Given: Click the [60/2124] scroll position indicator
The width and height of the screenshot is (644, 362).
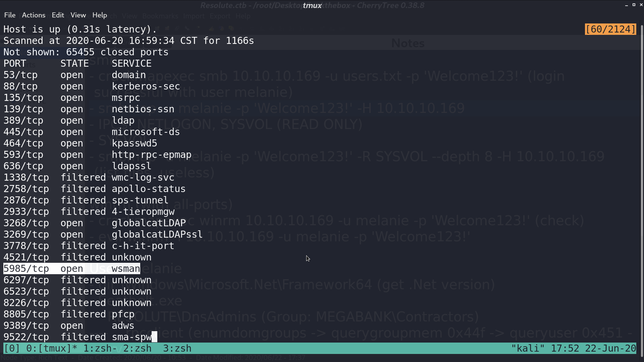Looking at the screenshot, I should 610,29.
